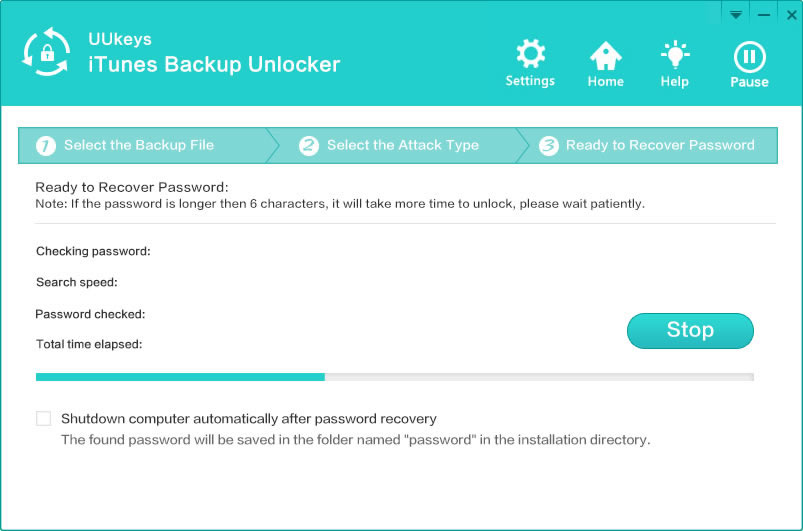Image resolution: width=803 pixels, height=531 pixels.
Task: Enable automatic shutdown after password recovery
Action: click(43, 419)
